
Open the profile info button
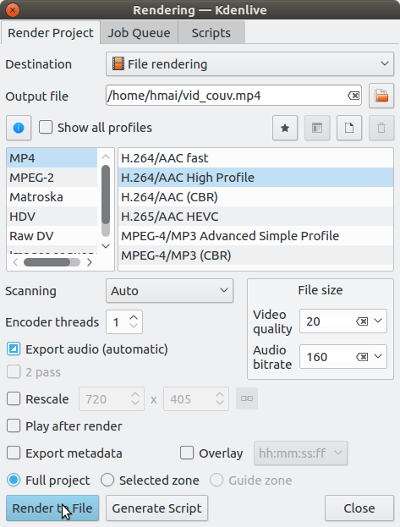pyautogui.click(x=18, y=128)
